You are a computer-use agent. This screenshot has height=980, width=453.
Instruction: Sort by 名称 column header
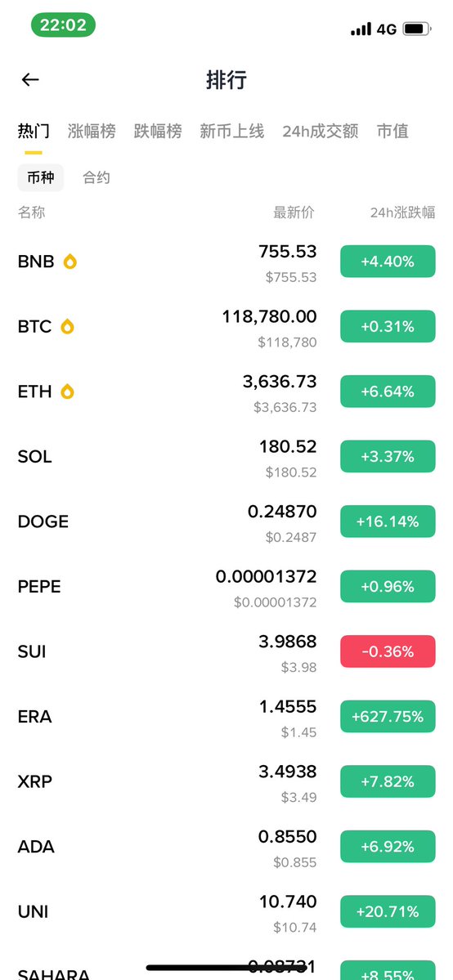pos(31,213)
